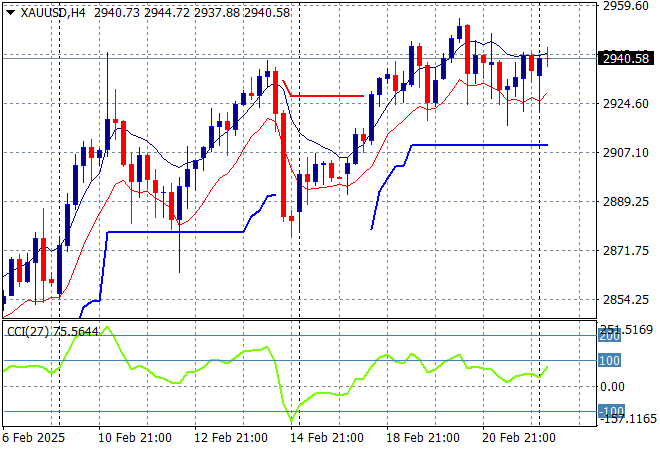The image size is (660, 450).
Task: Select the XAUUSD,H4 symbol label
Action: tap(53, 13)
